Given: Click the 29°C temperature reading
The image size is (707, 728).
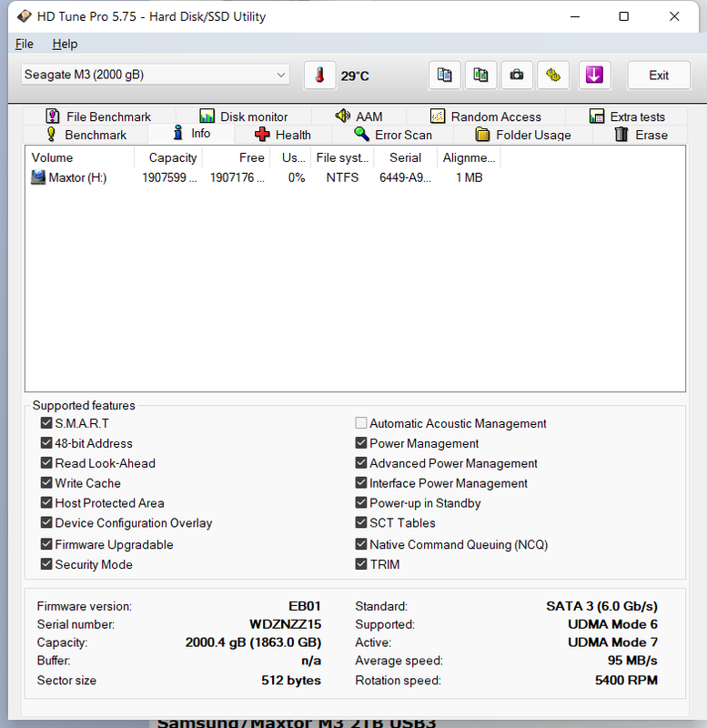Looking at the screenshot, I should point(355,76).
